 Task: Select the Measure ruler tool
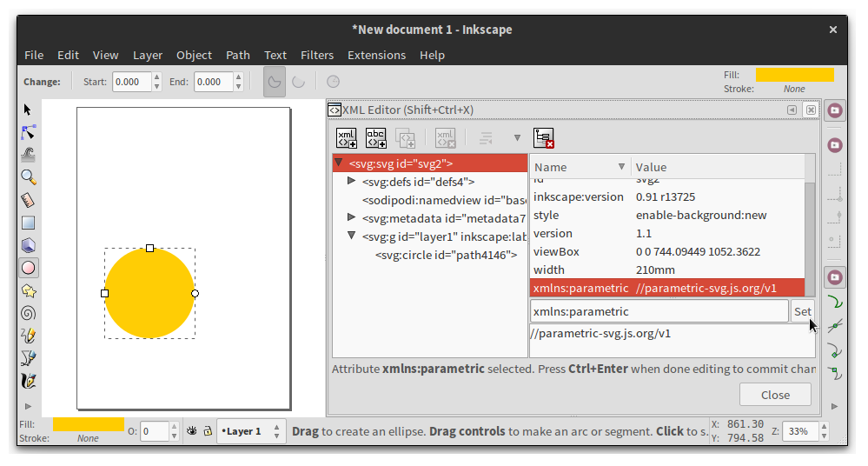pos(28,200)
